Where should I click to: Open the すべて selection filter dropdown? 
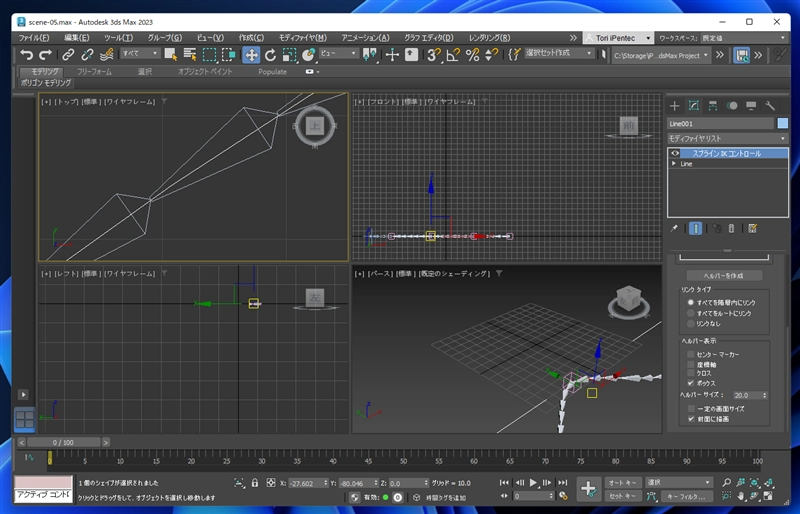click(x=140, y=53)
